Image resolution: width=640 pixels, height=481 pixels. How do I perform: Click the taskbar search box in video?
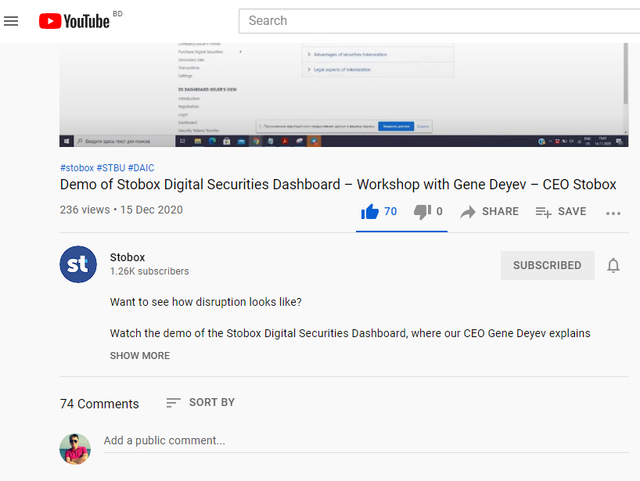[x=124, y=141]
